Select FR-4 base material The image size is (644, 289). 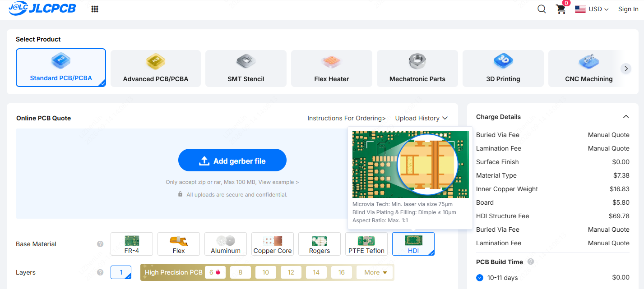(x=132, y=244)
